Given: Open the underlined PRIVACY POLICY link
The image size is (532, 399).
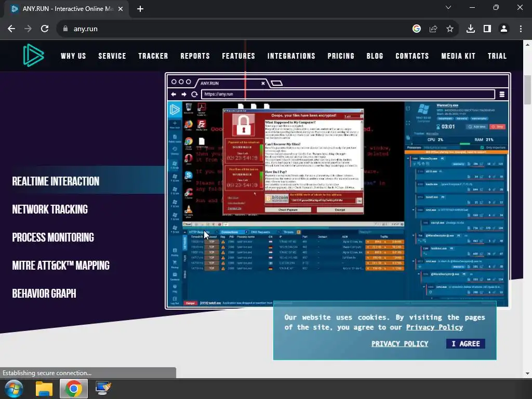Looking at the screenshot, I should tap(400, 344).
